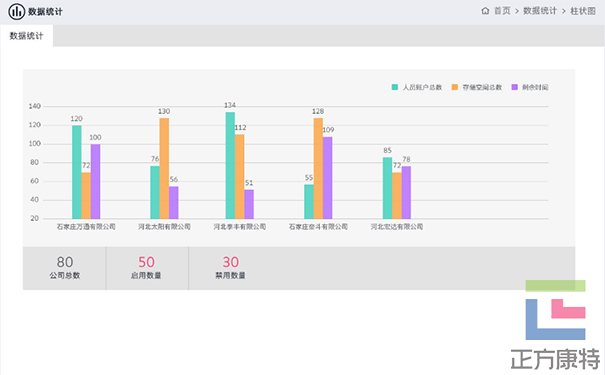
Task: Click the 河北泰丰有限公司 axis label
Action: point(240,227)
